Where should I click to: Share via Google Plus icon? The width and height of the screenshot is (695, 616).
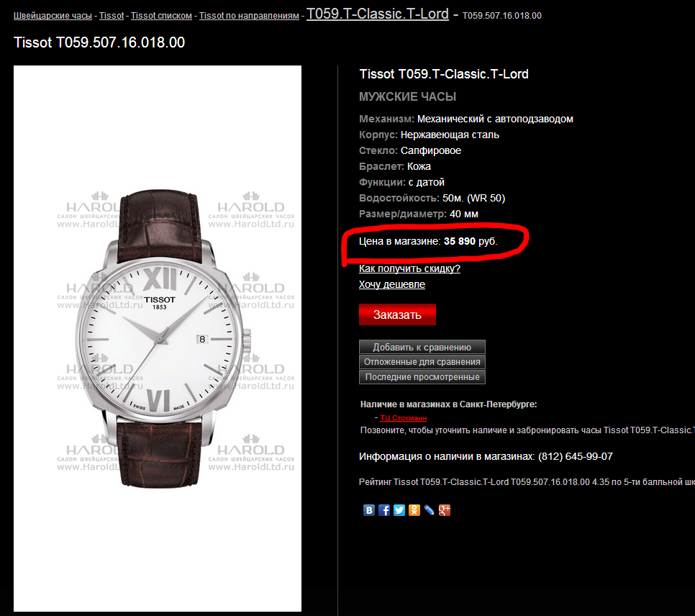coord(444,510)
